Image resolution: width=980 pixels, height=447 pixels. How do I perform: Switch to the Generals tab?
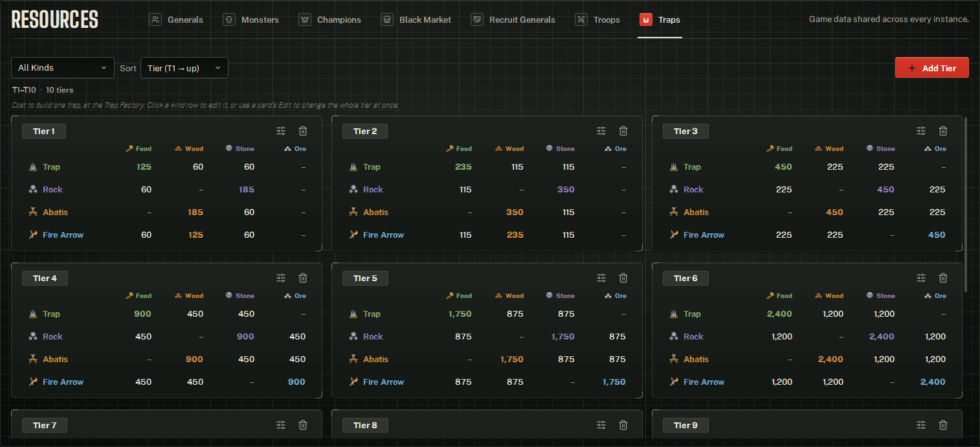point(176,20)
